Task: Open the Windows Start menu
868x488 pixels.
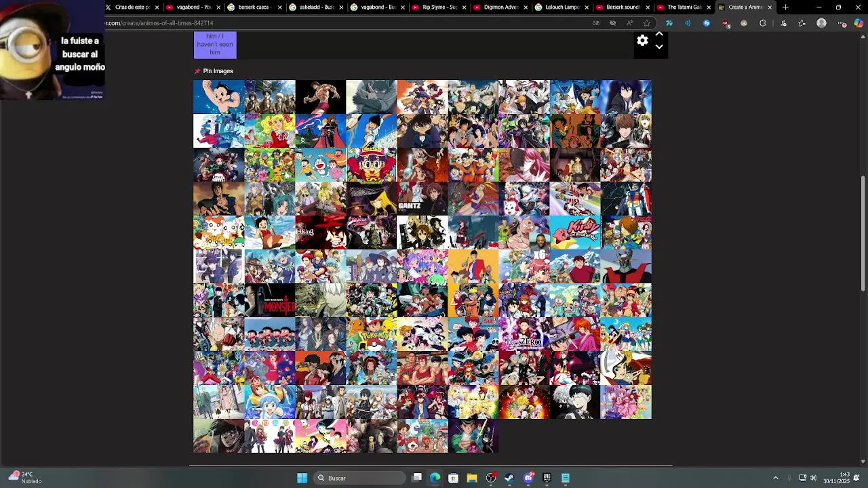Action: 302,478
